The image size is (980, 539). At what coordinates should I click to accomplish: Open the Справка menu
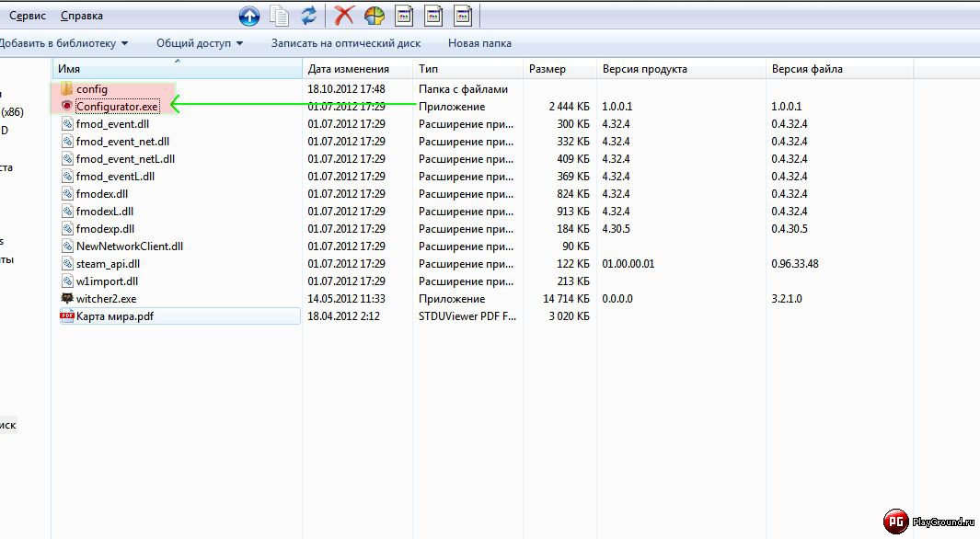point(82,16)
